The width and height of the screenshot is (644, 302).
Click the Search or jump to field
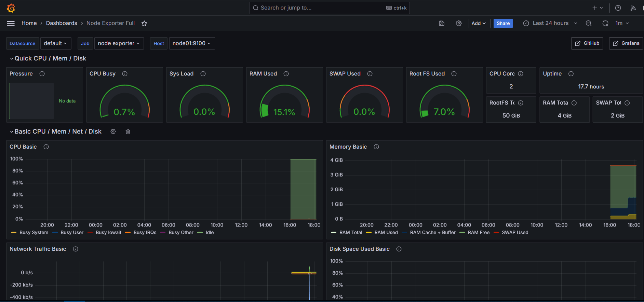pos(330,8)
